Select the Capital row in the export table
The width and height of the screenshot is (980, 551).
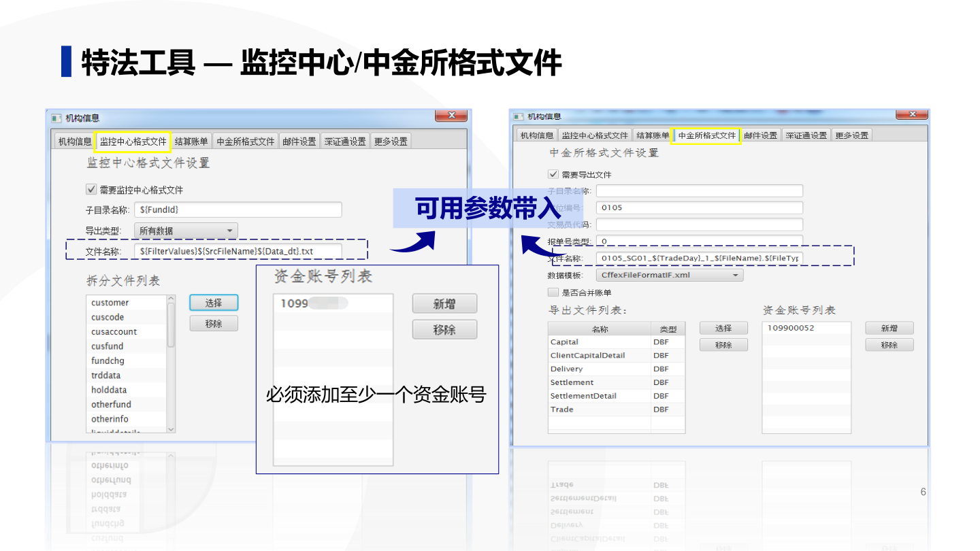pos(617,342)
